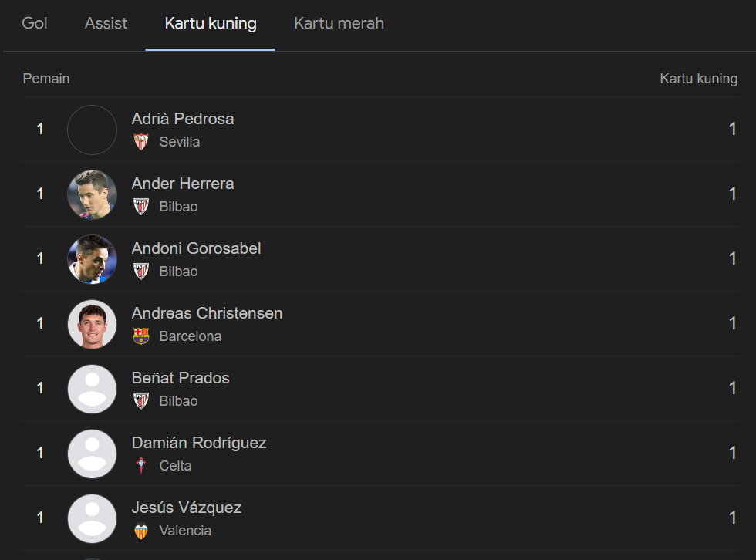756x560 pixels.
Task: Click the Pemain column header
Action: 46,79
